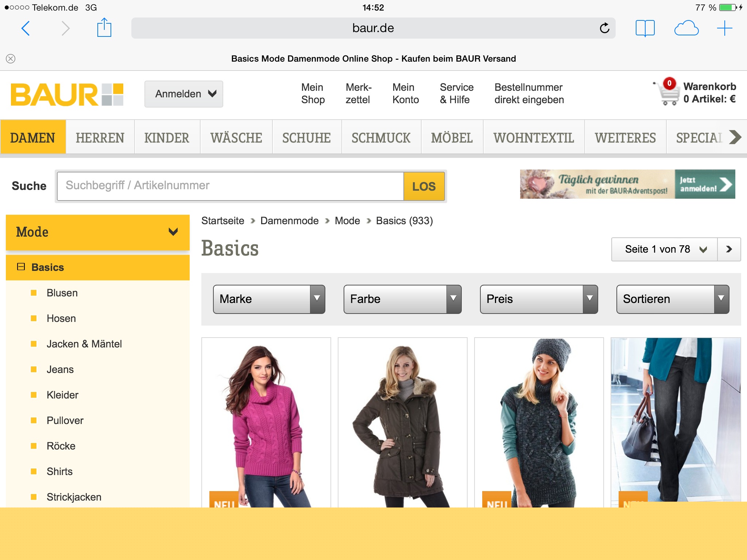
Task: Open the Shirts category
Action: point(59,471)
